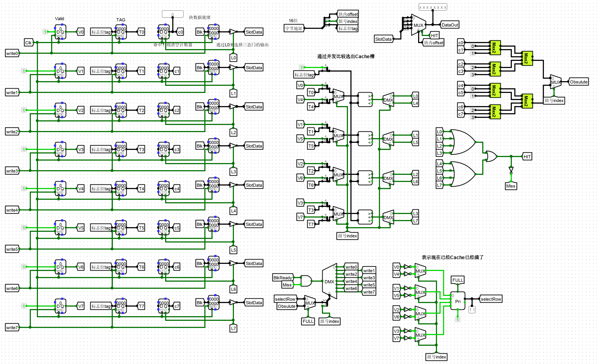The image size is (597, 364).
Task: Click the write0 input pin at the left edge
Action: (x=12, y=53)
